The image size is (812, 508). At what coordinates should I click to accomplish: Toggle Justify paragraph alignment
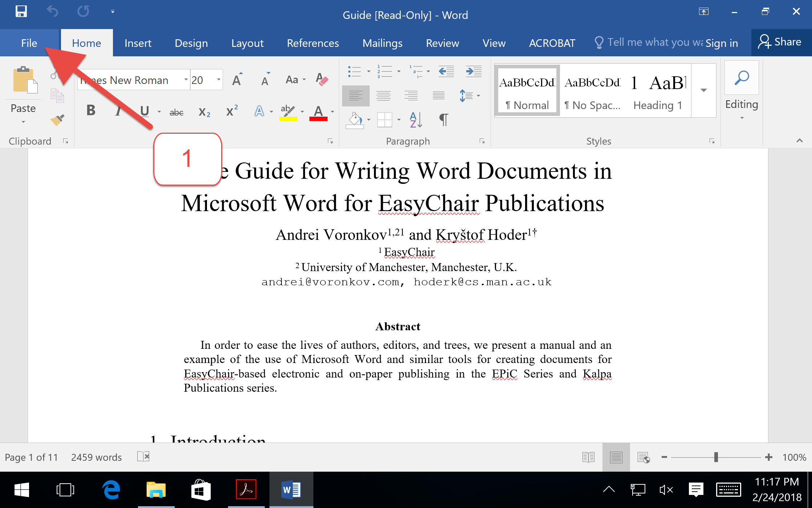[x=439, y=96]
